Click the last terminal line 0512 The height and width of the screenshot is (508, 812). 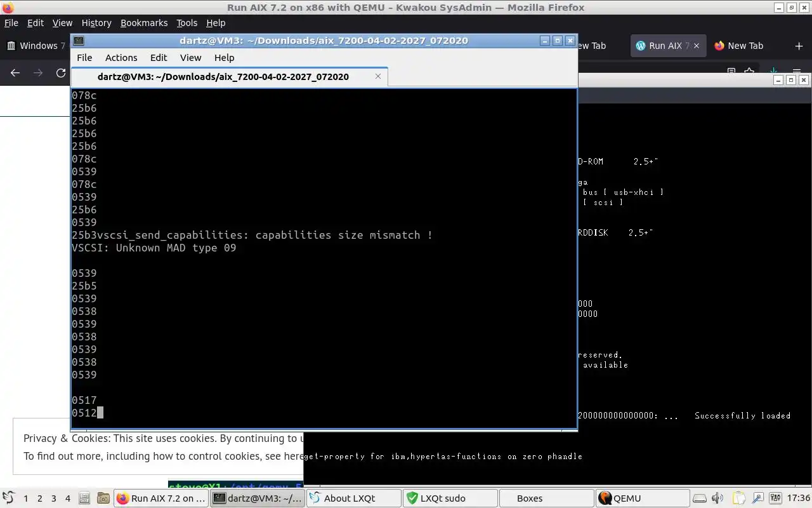tap(84, 413)
